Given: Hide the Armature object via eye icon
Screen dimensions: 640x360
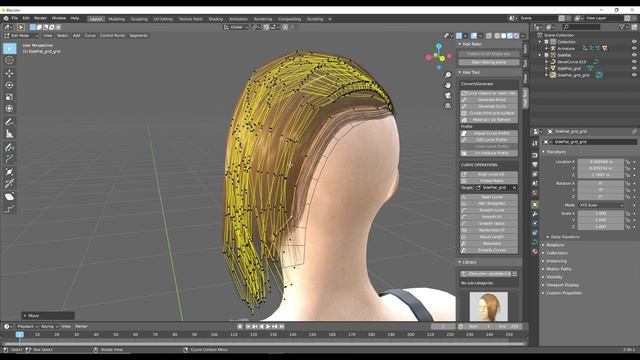Looking at the screenshot, I should [x=634, y=48].
